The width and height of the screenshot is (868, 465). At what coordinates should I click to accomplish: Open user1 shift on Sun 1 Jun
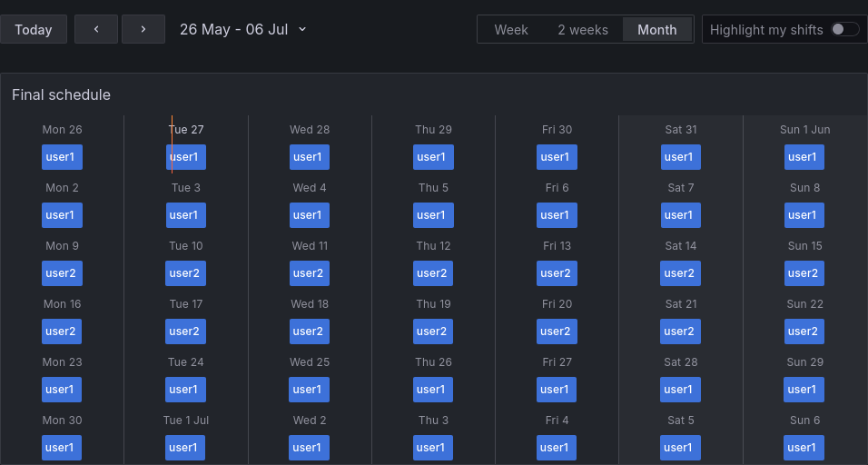804,157
